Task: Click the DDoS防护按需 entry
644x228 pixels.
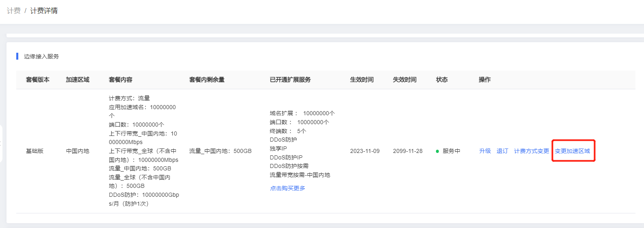Action: click(289, 166)
